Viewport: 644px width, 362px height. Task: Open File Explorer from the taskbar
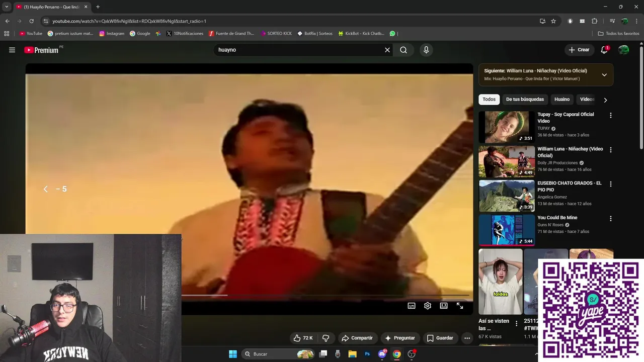[352, 354]
